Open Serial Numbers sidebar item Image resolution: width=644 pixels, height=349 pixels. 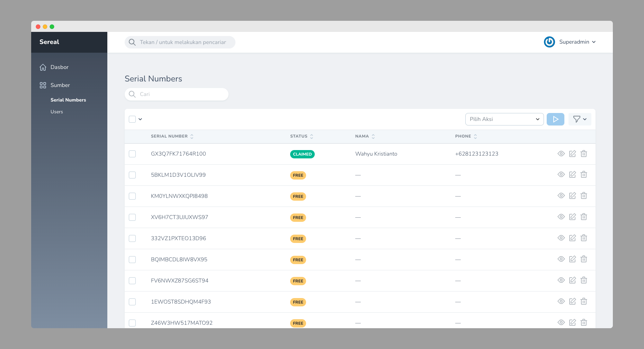click(x=68, y=100)
